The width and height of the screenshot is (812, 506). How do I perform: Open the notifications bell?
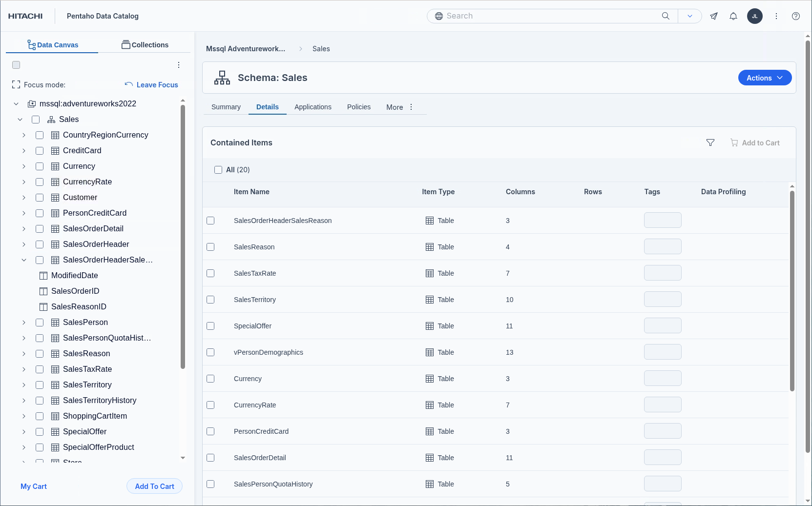pos(733,16)
